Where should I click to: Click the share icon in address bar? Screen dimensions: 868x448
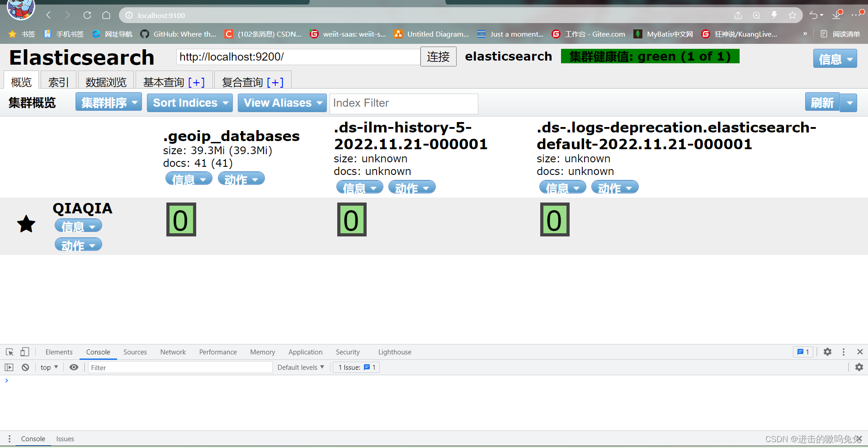click(x=738, y=15)
